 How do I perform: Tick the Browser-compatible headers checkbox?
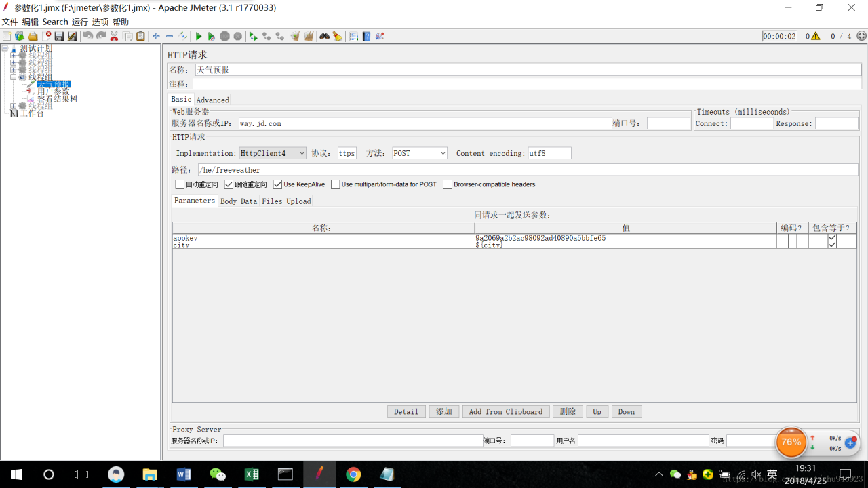pos(448,184)
